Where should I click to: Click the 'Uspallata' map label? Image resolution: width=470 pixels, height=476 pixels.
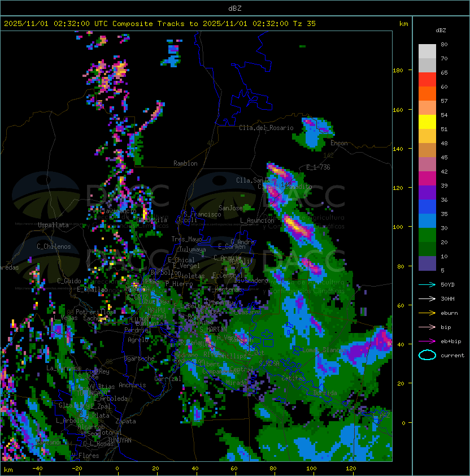53,225
